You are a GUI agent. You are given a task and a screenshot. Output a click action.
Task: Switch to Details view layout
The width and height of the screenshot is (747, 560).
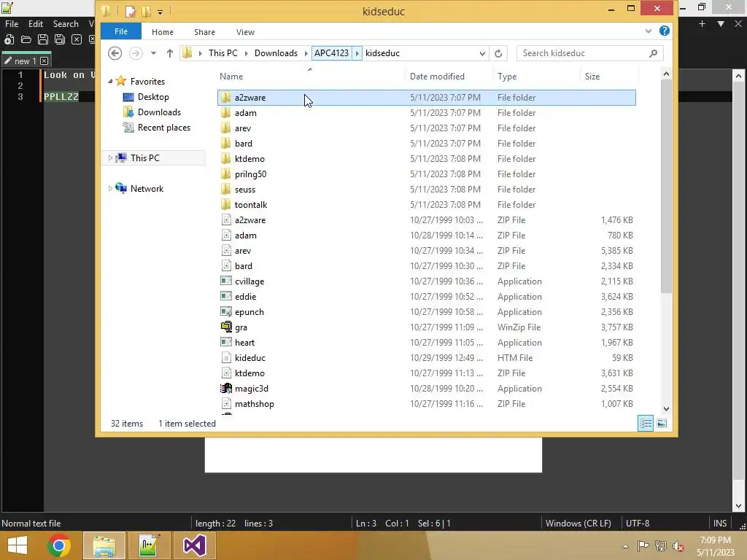[x=646, y=424]
